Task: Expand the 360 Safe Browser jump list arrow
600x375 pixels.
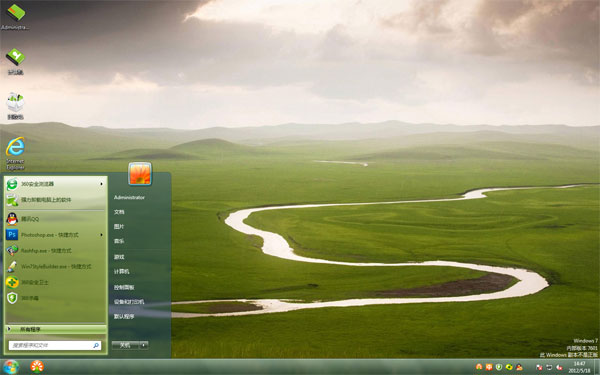Action: coord(101,184)
